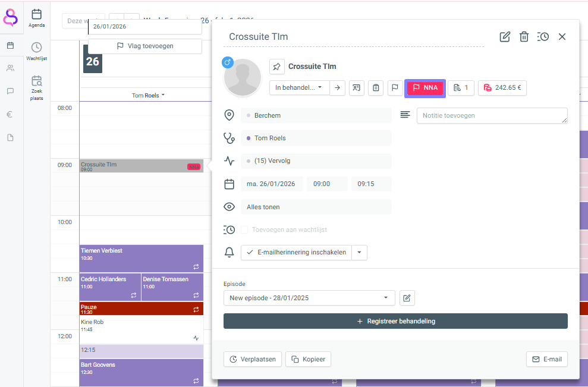Click the edit episode icon
The image size is (588, 387).
pyautogui.click(x=407, y=298)
